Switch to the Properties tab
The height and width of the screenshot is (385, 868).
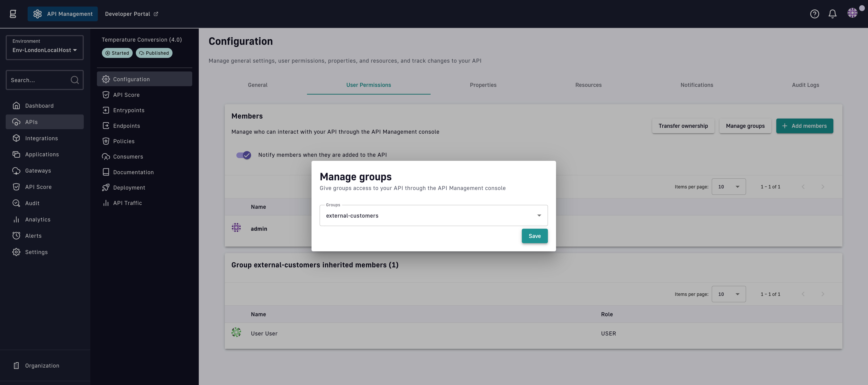483,85
